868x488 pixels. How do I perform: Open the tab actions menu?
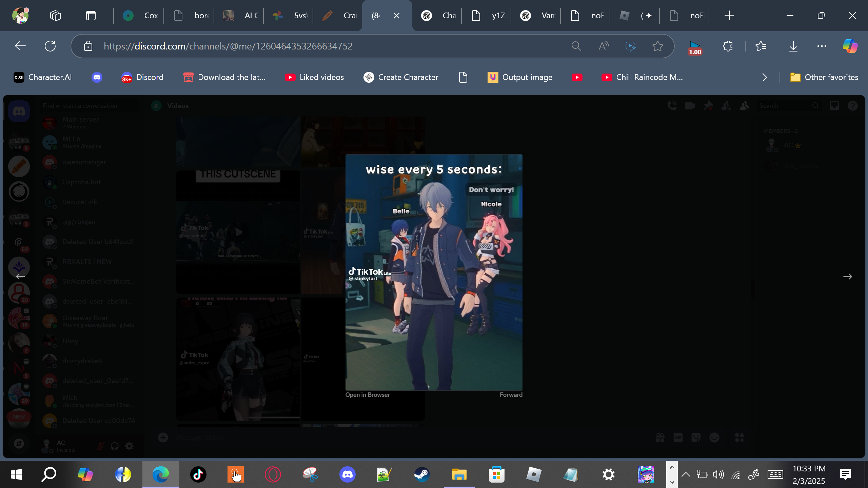pos(91,16)
